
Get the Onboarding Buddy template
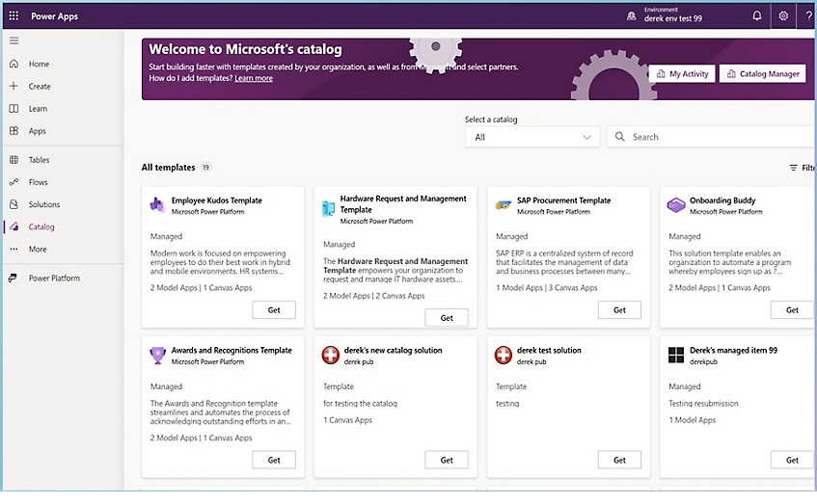coord(792,309)
